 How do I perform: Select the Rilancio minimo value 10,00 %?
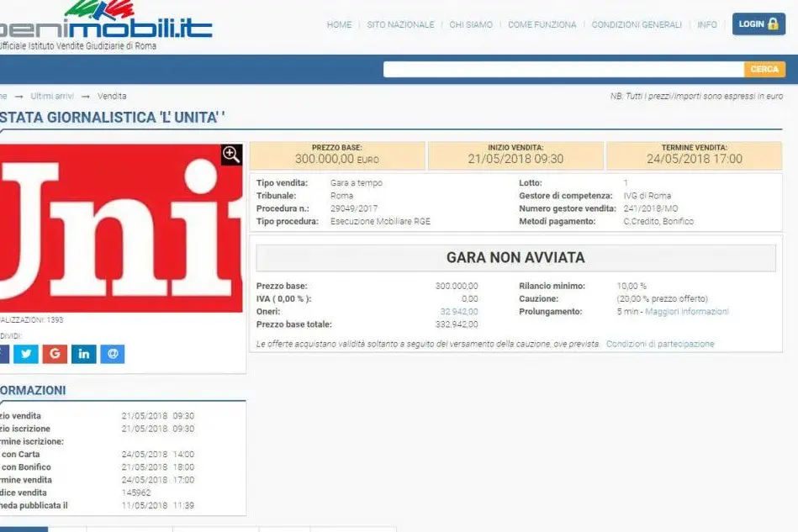632,286
